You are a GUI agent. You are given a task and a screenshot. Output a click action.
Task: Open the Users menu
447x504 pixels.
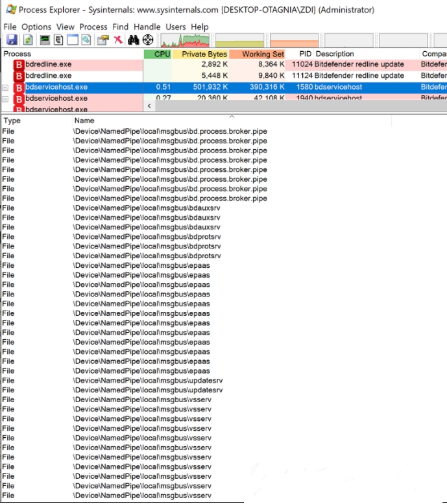click(176, 27)
